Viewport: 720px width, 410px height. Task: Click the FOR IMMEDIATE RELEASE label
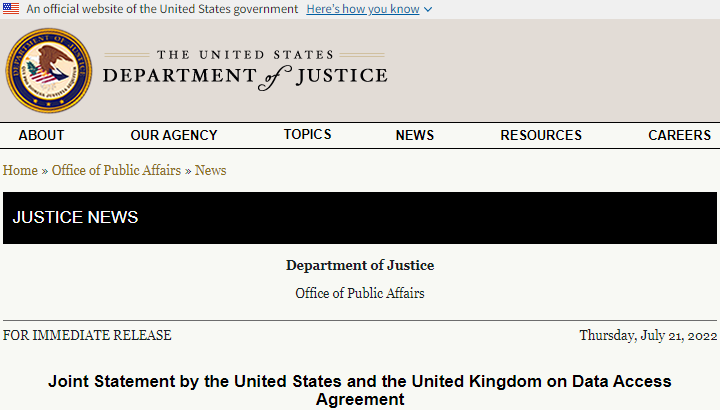pos(87,336)
